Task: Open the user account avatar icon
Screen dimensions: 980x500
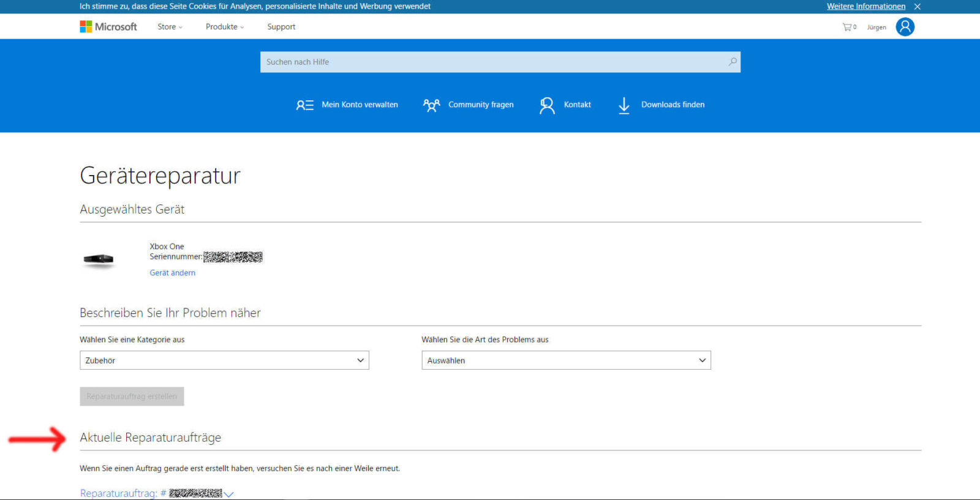Action: [x=905, y=27]
